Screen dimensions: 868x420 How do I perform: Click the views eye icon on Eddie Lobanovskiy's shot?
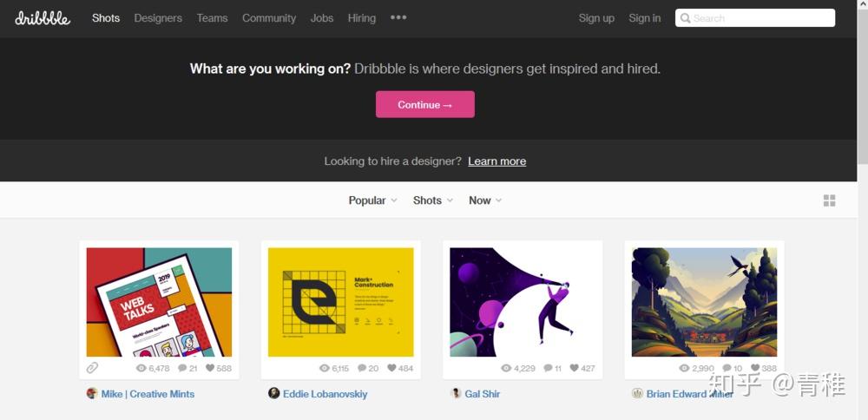tap(325, 368)
